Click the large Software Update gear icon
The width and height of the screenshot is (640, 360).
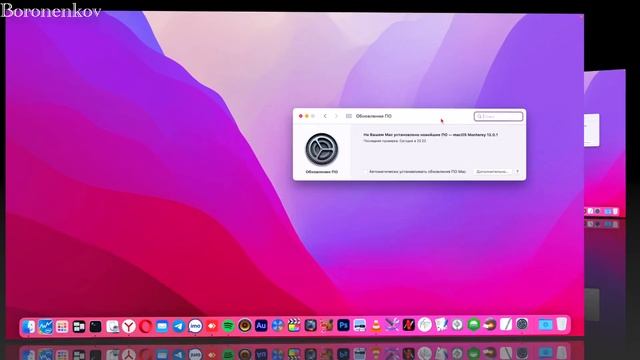pos(322,149)
